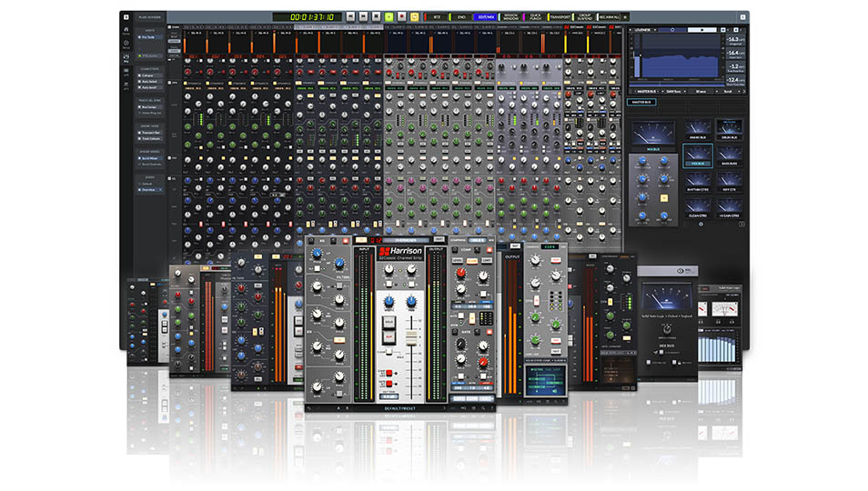868x491 pixels.
Task: Select the RHYTHM GTRS meter thumbnail
Action: [x=698, y=182]
